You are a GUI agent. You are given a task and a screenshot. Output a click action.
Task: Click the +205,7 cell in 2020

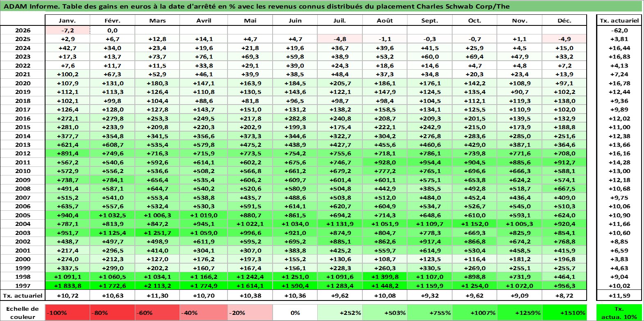click(340, 83)
